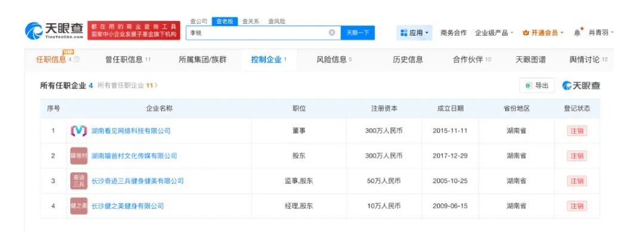Switch search mode to 查风险
This screenshot has width=644, height=241.
277,21
